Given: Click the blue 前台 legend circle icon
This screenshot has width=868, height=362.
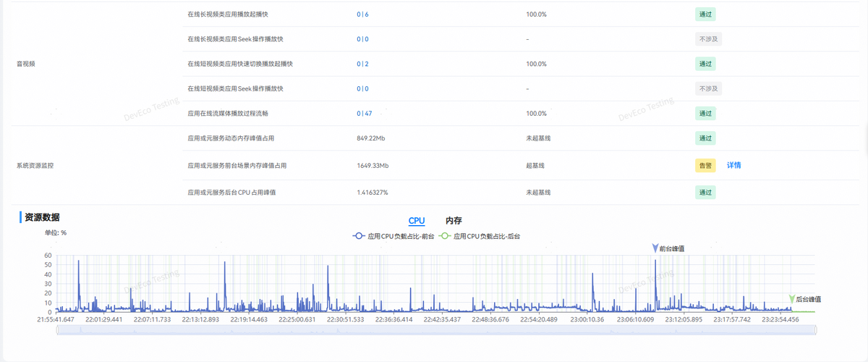Looking at the screenshot, I should pyautogui.click(x=359, y=236).
